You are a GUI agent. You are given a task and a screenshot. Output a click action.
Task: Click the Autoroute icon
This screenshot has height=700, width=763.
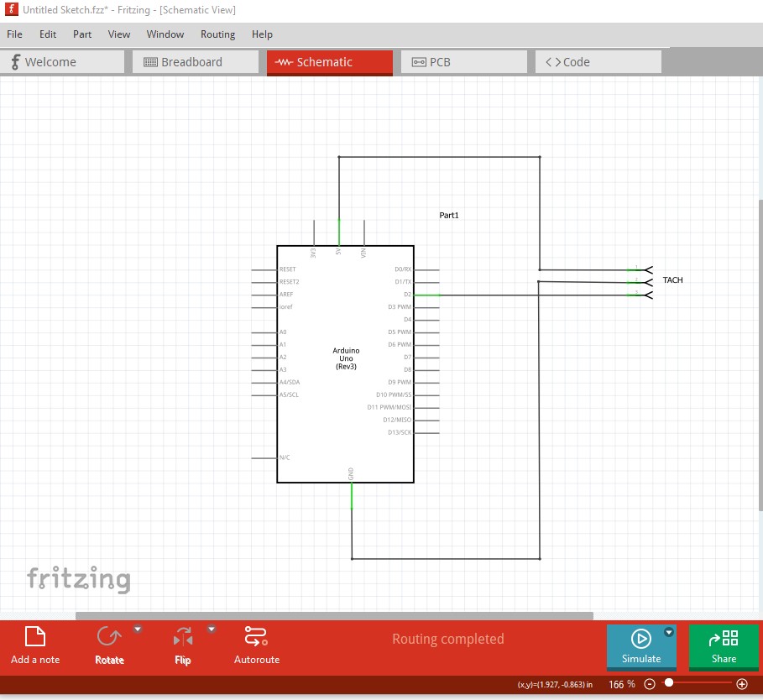coord(257,636)
